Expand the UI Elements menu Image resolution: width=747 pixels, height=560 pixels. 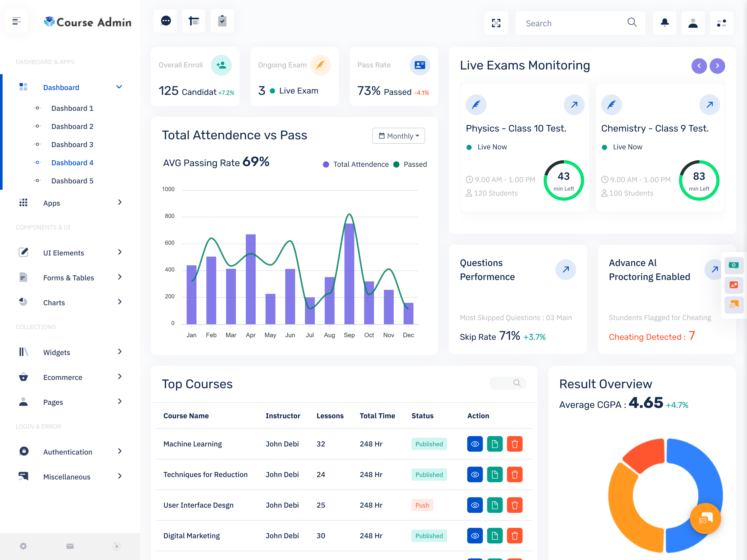(70, 253)
